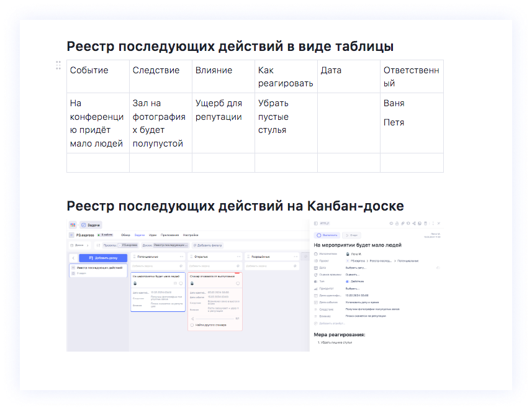Click the apps grid icon next to Задачи
Viewport: 532px width, 410px height.
click(x=72, y=225)
